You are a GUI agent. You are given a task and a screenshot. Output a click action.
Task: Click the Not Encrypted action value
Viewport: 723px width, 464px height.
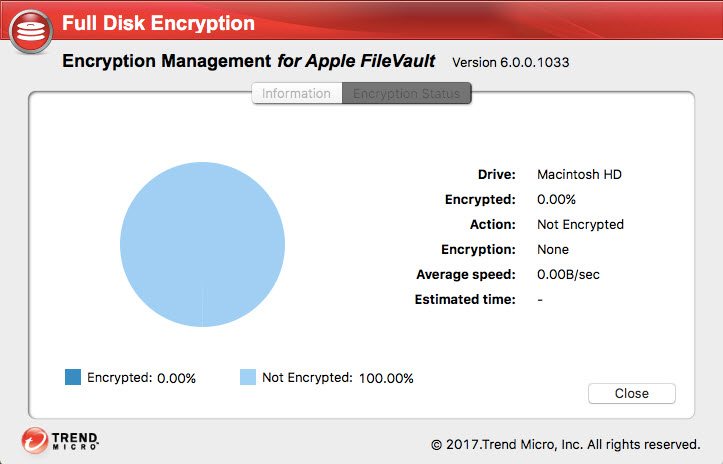click(580, 224)
